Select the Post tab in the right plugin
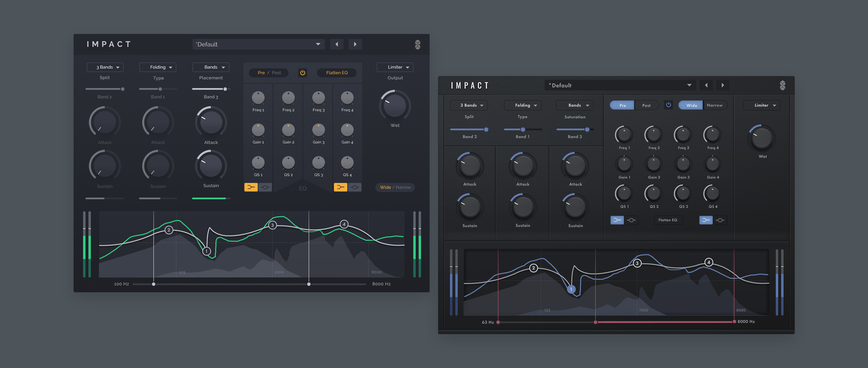 (646, 105)
